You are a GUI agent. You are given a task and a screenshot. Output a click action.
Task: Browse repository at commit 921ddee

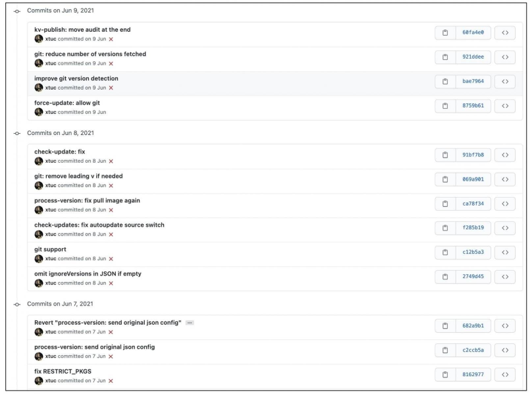point(504,57)
